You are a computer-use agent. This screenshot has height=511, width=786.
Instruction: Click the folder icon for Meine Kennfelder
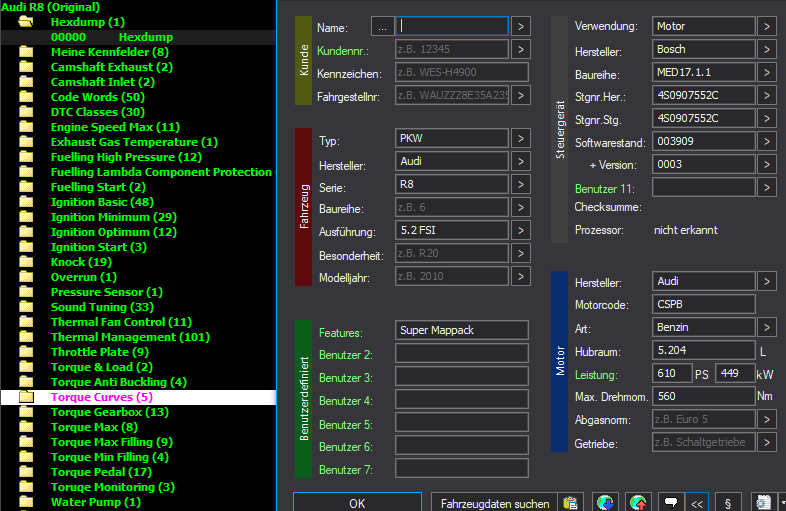click(26, 52)
